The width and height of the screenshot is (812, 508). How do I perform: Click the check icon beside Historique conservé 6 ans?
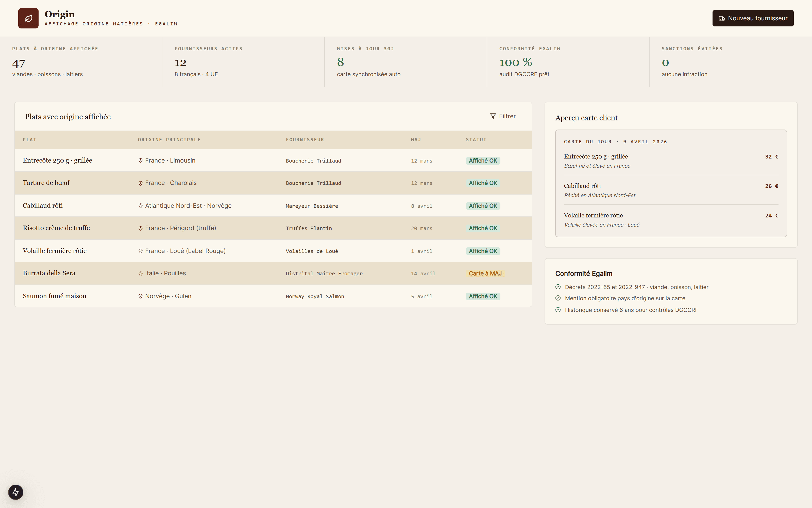pos(558,310)
